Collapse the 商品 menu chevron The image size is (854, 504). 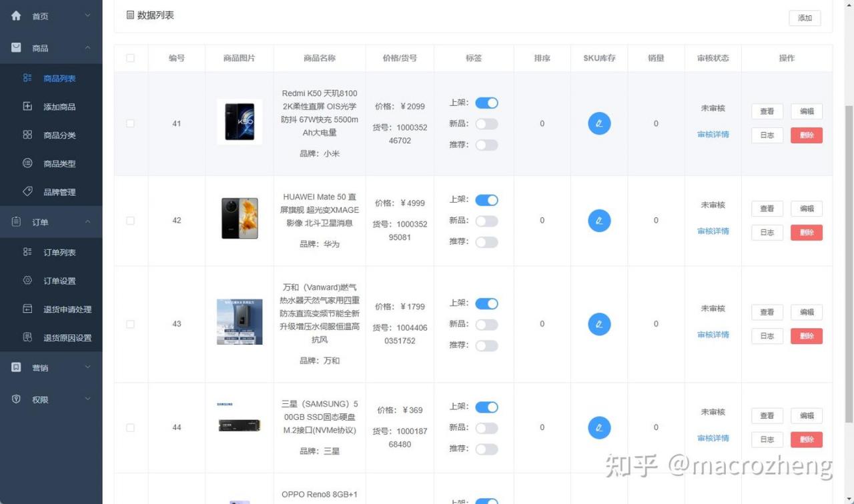click(87, 47)
